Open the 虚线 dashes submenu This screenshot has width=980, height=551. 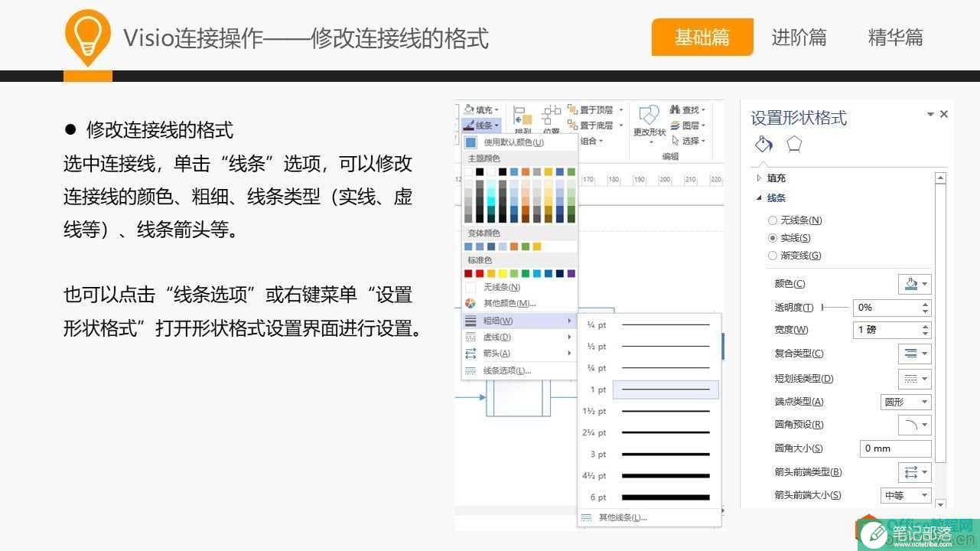[x=519, y=337]
